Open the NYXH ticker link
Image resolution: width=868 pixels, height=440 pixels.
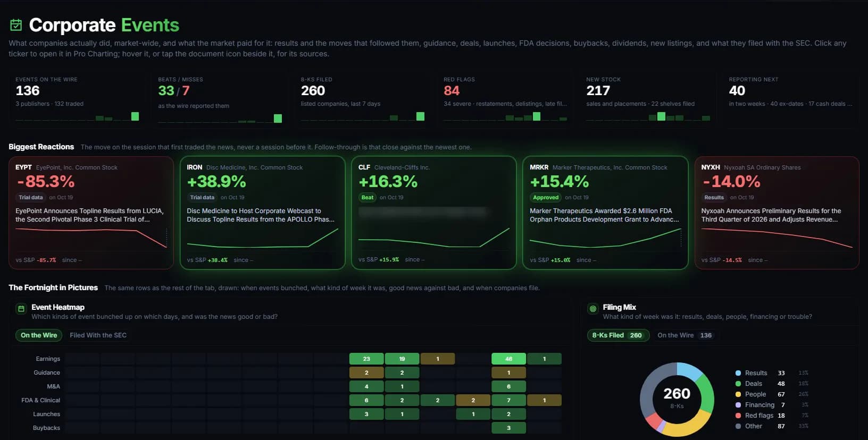point(711,167)
